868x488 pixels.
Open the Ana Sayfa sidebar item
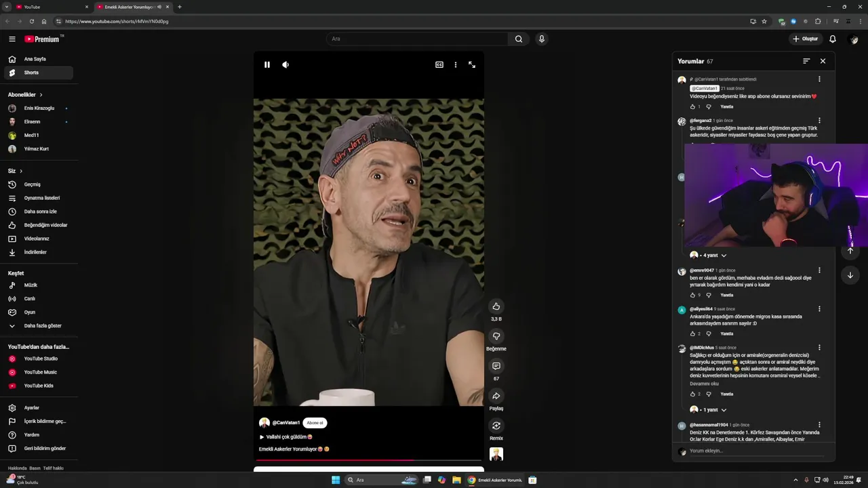tap(38, 59)
